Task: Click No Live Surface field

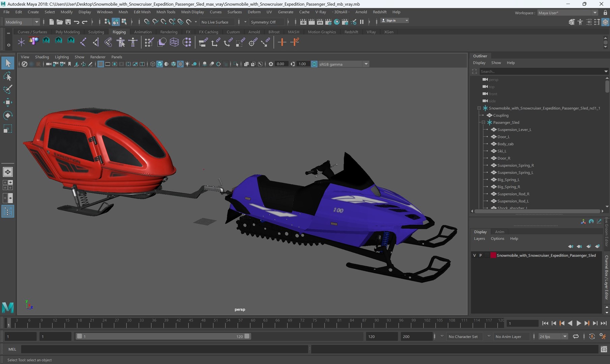Action: point(217,22)
